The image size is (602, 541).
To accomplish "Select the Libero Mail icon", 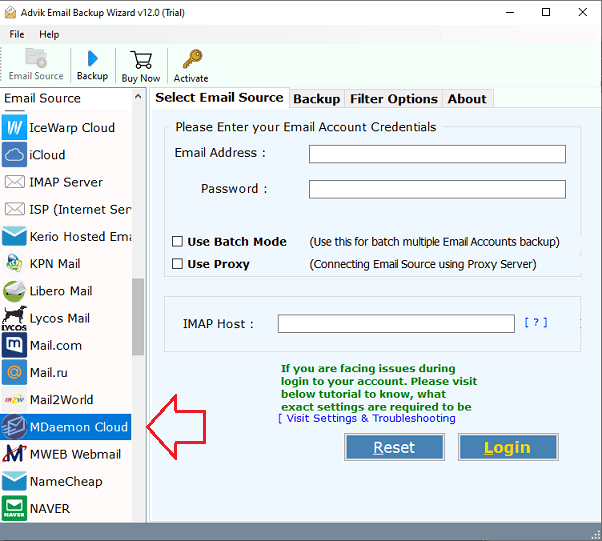I will point(14,291).
